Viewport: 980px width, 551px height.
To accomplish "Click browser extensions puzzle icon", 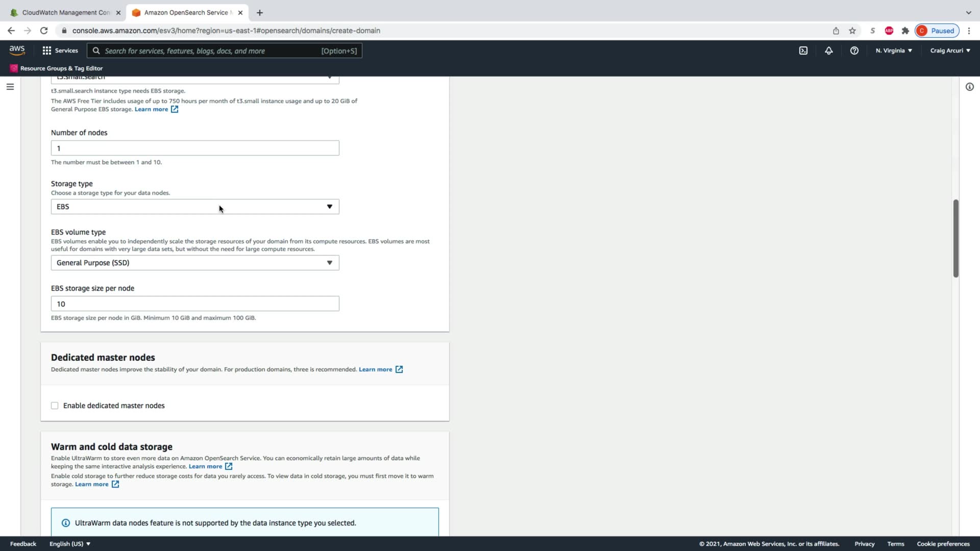I will point(905,31).
